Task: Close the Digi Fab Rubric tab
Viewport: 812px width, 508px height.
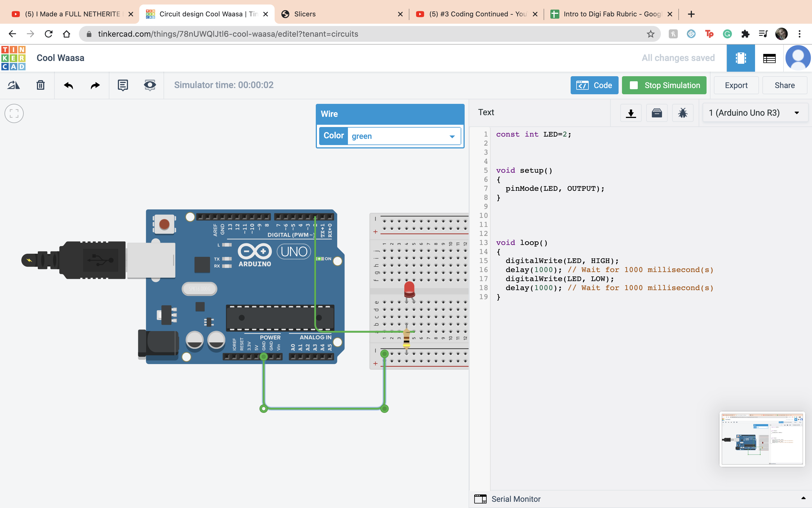Action: point(670,14)
